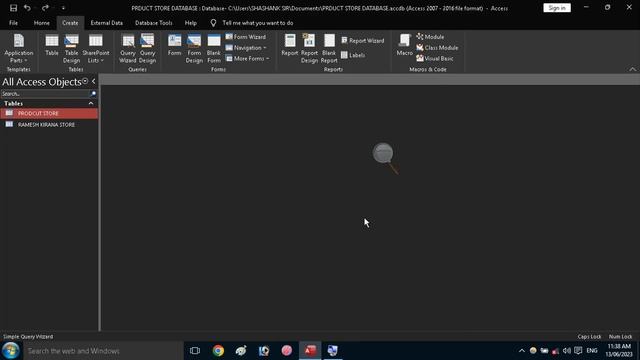Open the File menu

point(13,23)
